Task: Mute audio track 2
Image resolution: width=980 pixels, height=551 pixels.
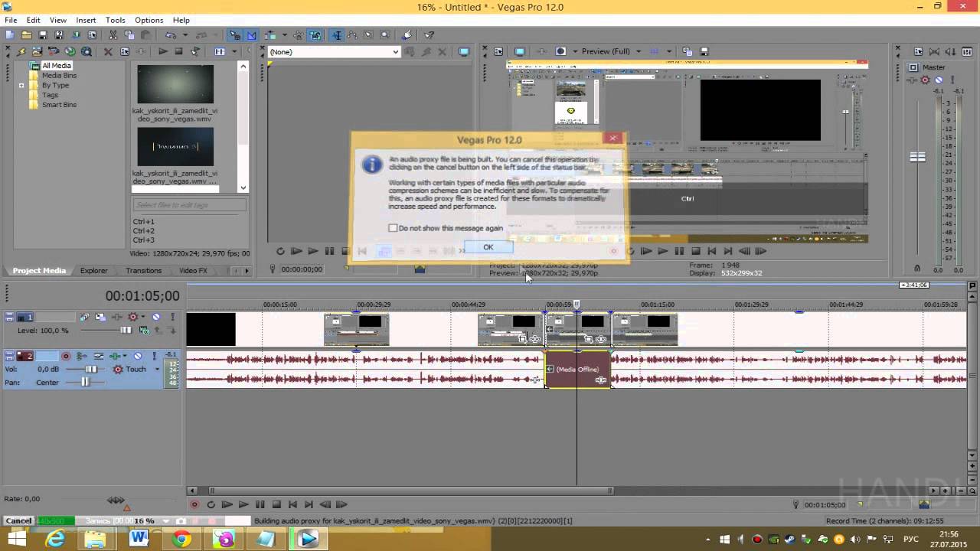Action: 138,356
